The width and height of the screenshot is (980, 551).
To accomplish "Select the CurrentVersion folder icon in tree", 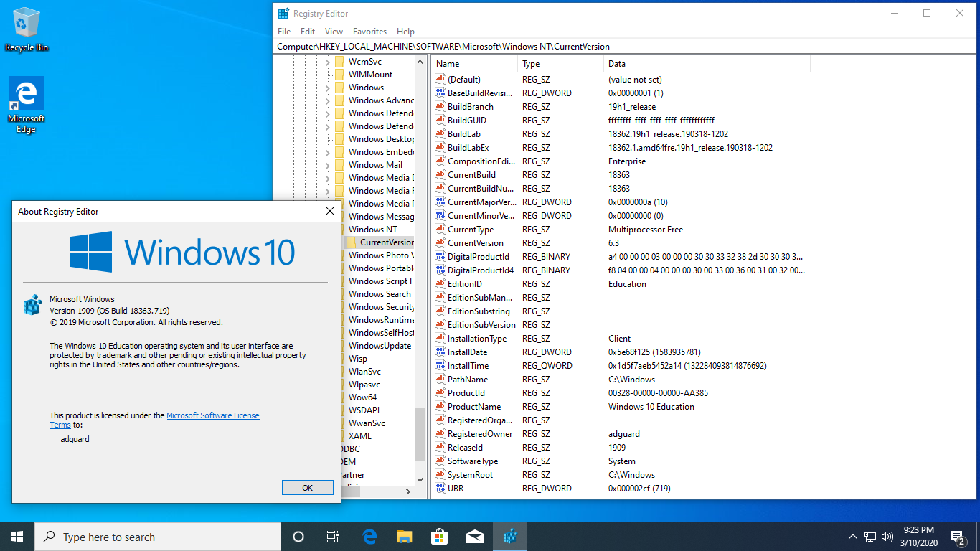I will click(352, 242).
